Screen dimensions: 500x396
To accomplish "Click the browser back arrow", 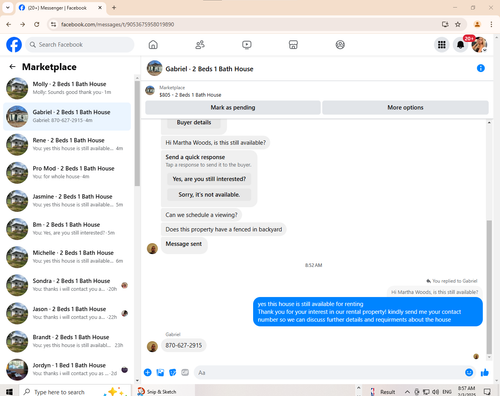I will tap(9, 24).
